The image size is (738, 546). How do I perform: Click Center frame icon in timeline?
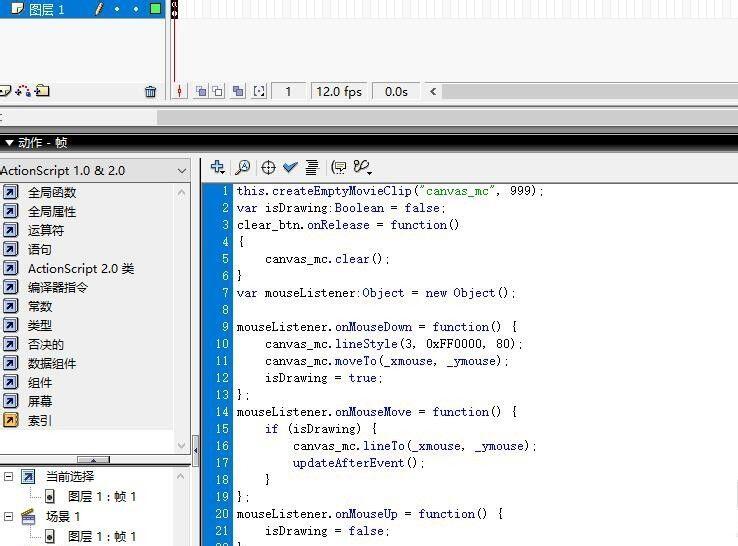pos(179,91)
